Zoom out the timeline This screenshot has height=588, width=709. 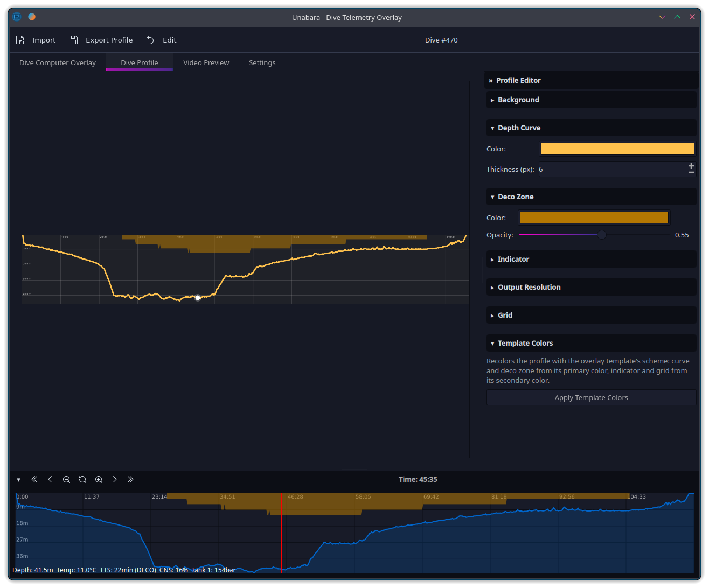click(66, 479)
